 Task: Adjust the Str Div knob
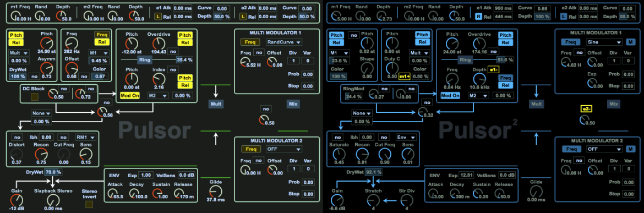coord(407,200)
